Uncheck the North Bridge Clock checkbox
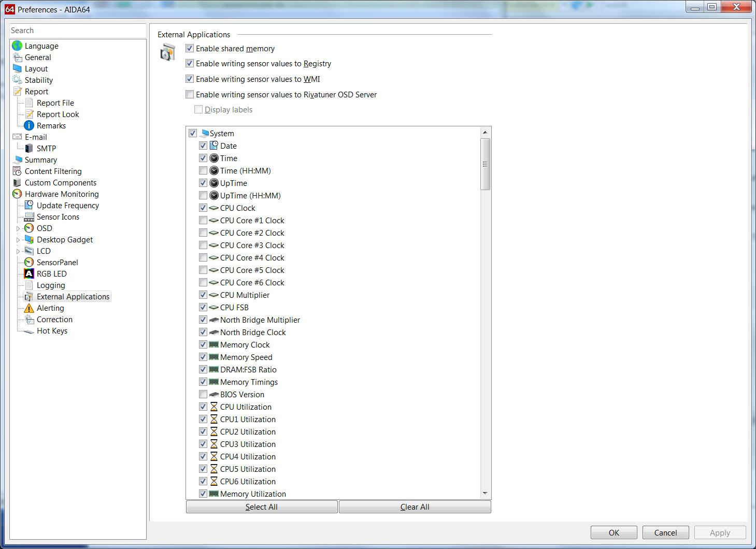756x549 pixels. coord(203,332)
